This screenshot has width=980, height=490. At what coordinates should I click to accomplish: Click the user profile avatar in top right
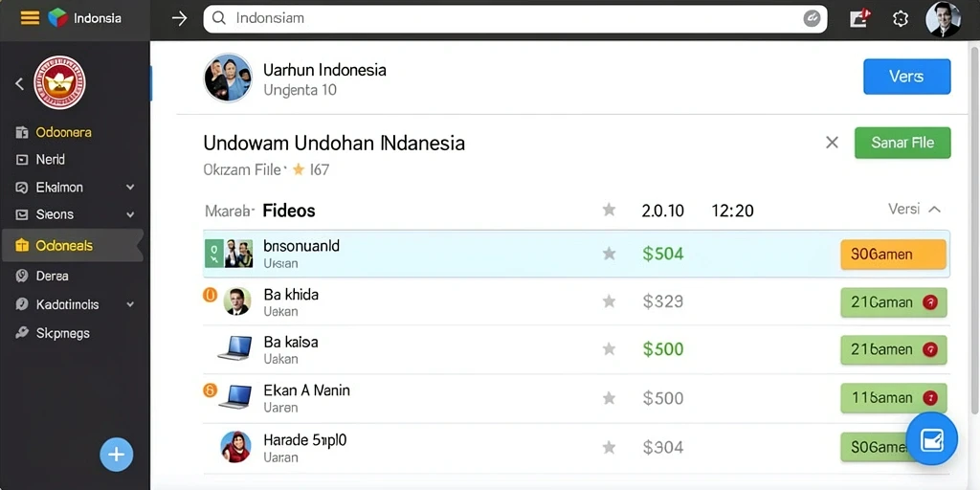click(943, 19)
